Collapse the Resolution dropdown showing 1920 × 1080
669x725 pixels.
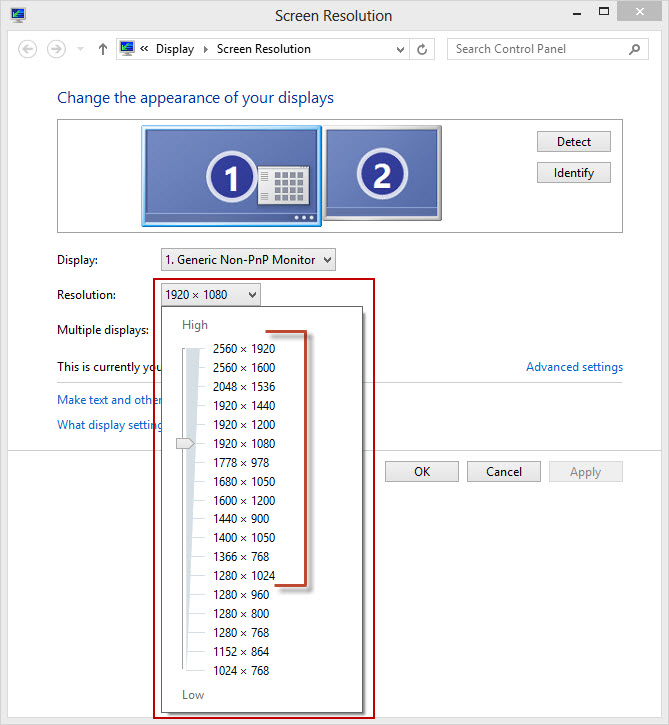(x=211, y=294)
